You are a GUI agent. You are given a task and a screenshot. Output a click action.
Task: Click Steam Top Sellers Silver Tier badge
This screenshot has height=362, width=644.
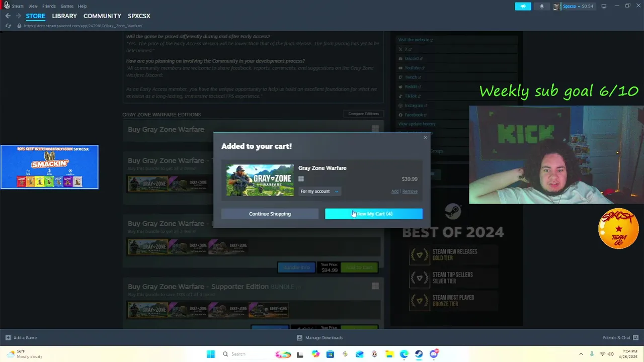pyautogui.click(x=453, y=278)
